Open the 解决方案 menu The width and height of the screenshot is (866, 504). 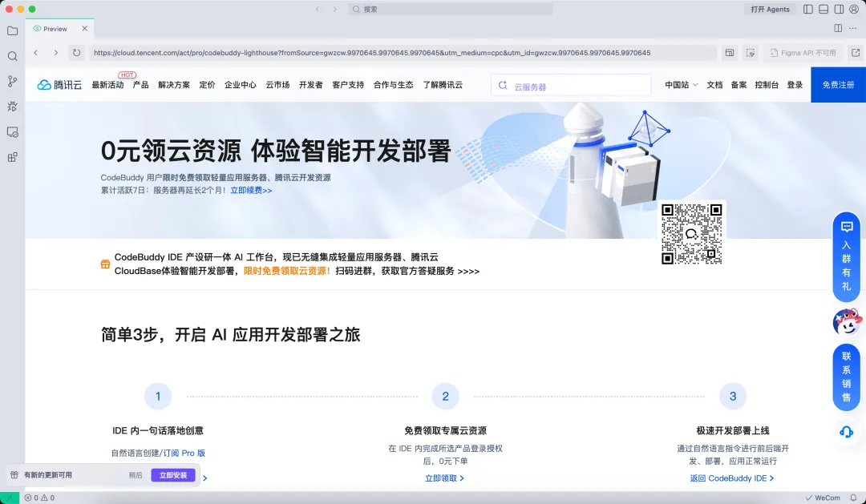tap(174, 85)
